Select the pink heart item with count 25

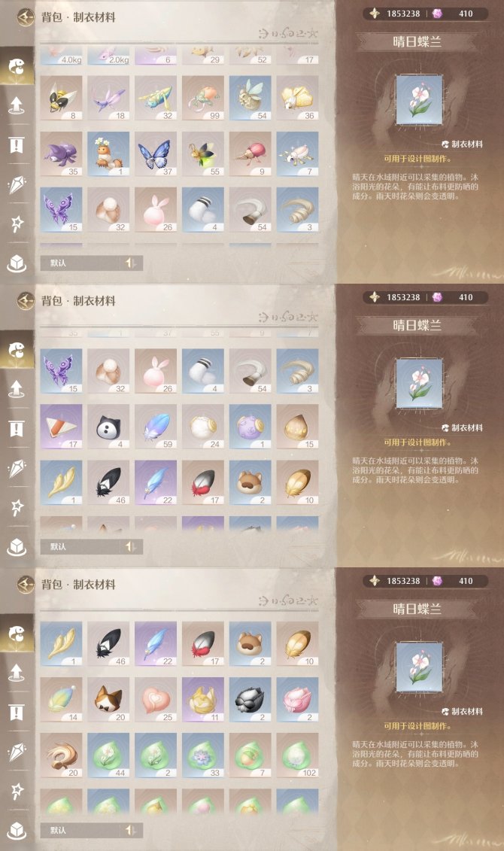point(156,700)
